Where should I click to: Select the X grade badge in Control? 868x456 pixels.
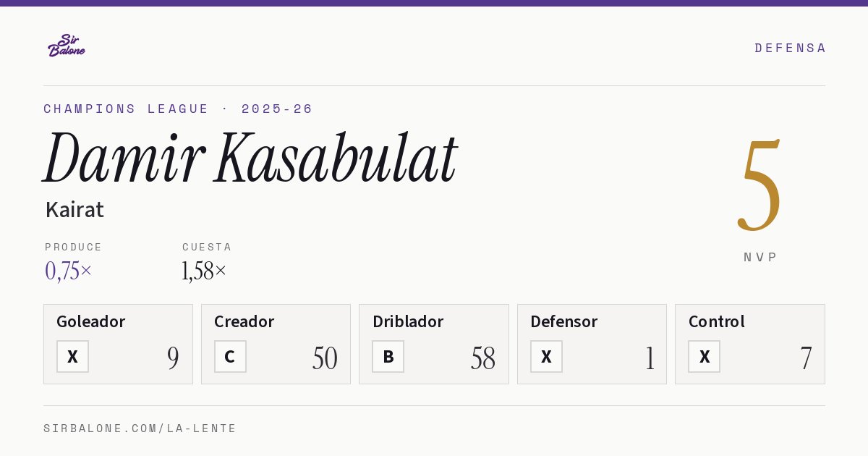pyautogui.click(x=704, y=356)
